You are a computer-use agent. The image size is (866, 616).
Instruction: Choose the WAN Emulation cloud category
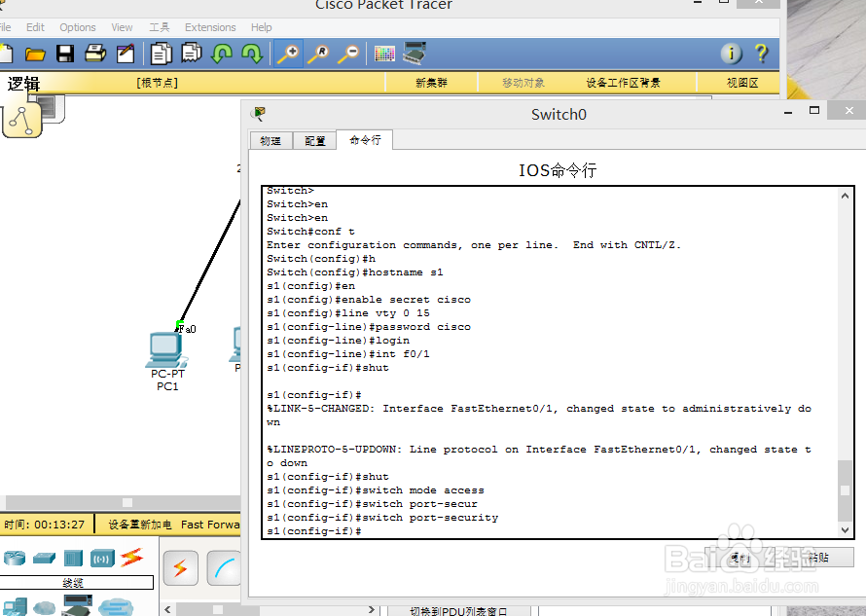coord(44,607)
